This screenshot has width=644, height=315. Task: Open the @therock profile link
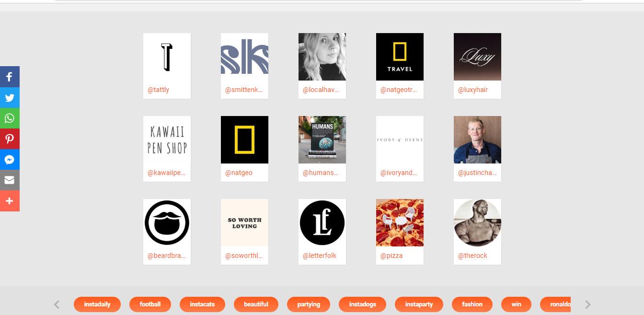pyautogui.click(x=472, y=256)
